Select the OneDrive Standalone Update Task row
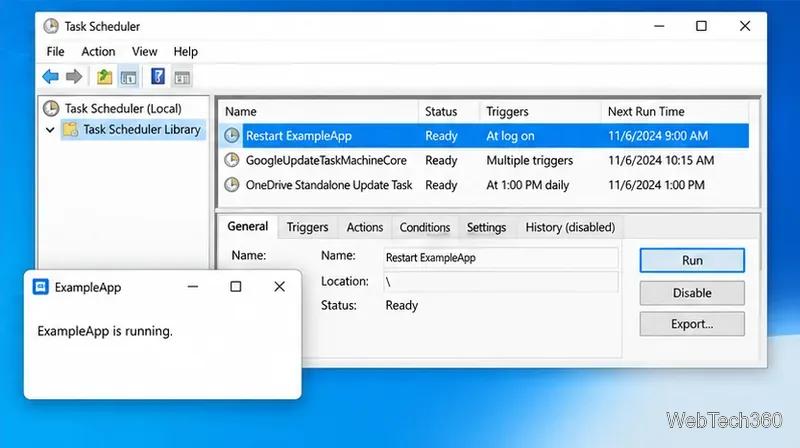Image resolution: width=800 pixels, height=448 pixels. click(484, 185)
